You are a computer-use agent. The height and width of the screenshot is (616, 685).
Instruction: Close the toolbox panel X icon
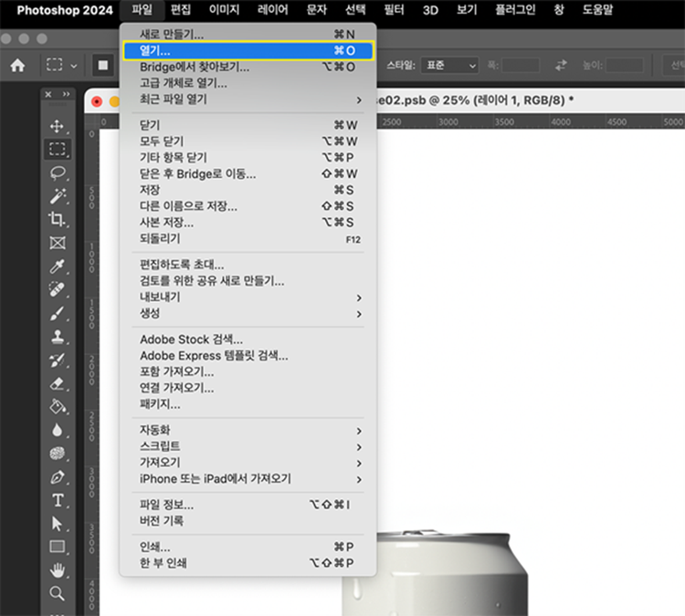(48, 94)
